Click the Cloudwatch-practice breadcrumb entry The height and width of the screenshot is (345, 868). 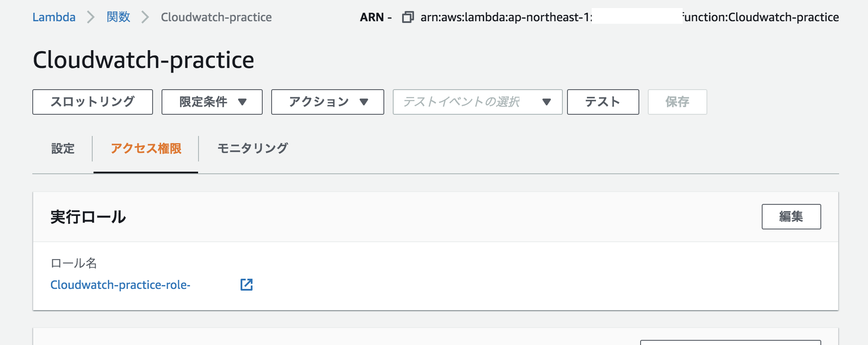[x=216, y=17]
